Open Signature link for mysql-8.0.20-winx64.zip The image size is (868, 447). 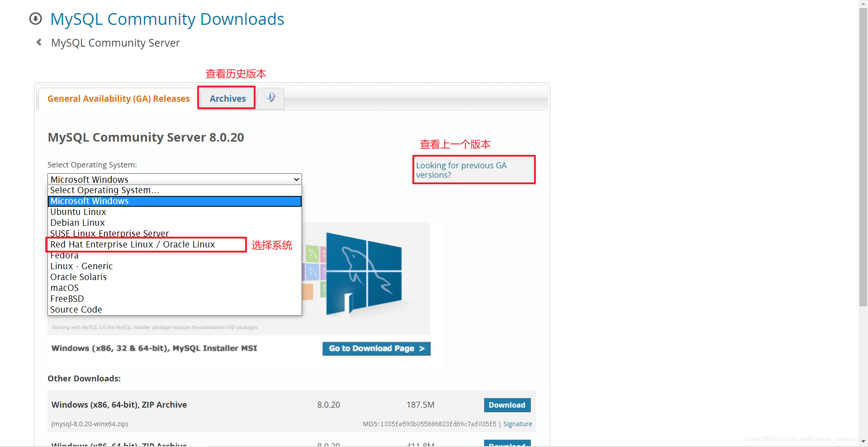pos(518,424)
